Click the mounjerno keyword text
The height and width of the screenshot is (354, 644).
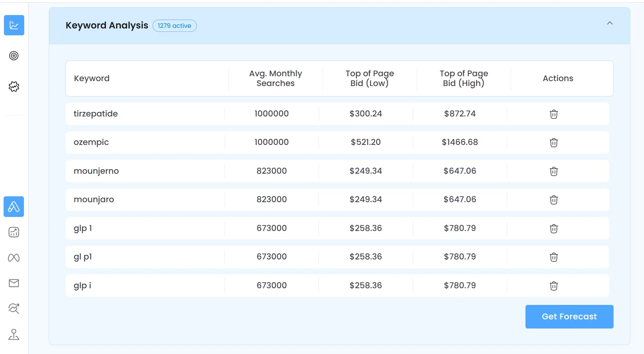click(96, 171)
